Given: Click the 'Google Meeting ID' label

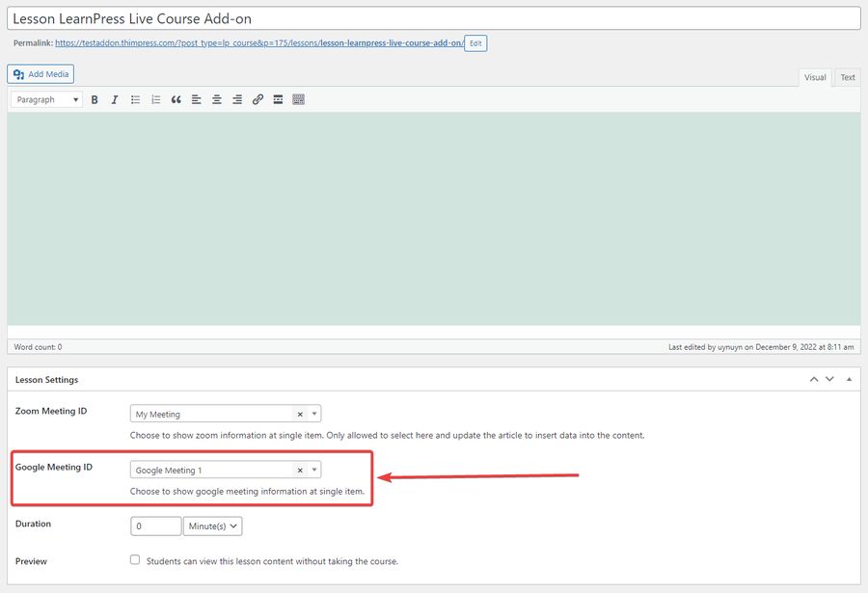Looking at the screenshot, I should (x=54, y=467).
